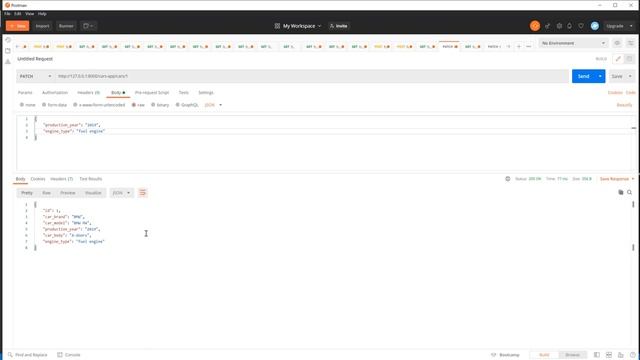Switch to the Build mode toggle
Viewport: 640px width, 360px height.
[x=544, y=355]
